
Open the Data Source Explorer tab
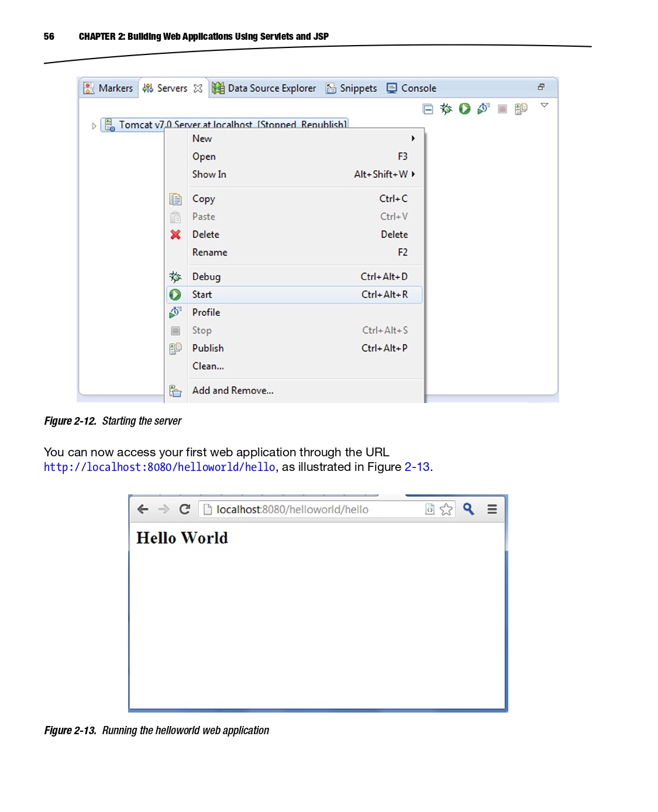(x=264, y=88)
